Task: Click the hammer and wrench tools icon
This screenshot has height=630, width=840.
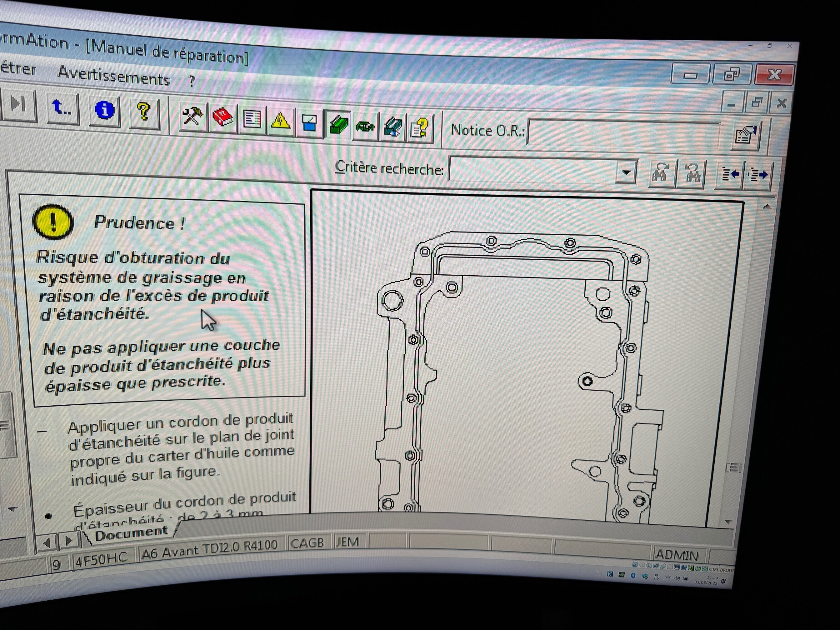Action: [192, 116]
